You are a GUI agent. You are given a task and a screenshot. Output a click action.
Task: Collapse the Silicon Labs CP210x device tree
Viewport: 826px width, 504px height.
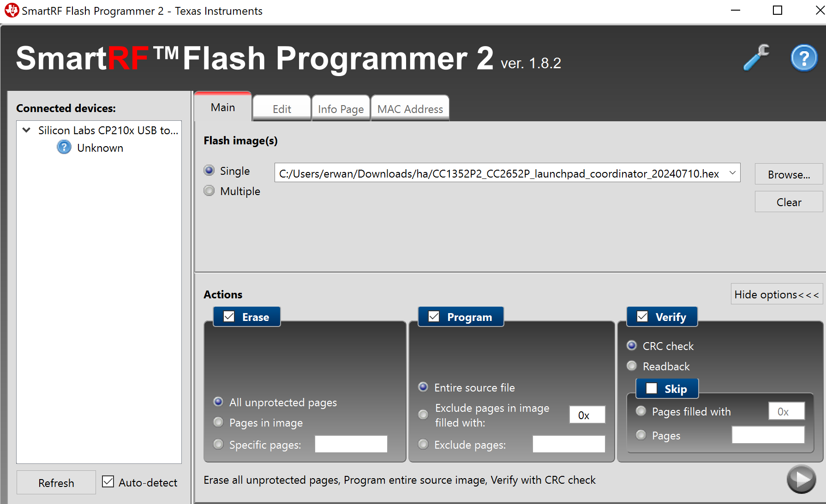pos(27,130)
